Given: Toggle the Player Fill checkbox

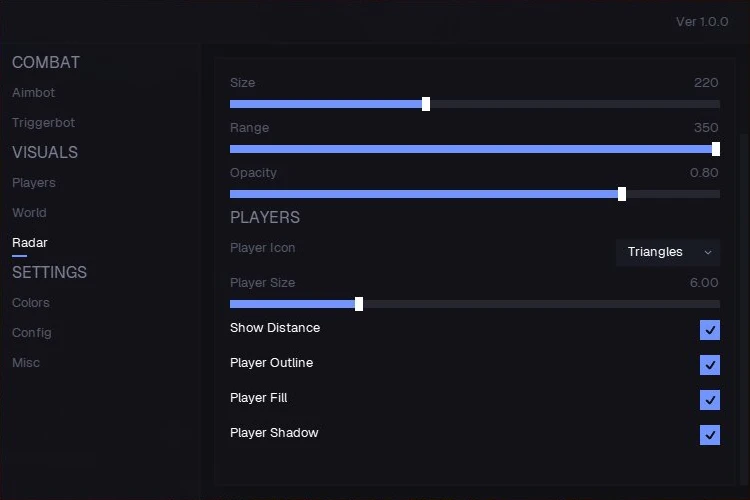Looking at the screenshot, I should pos(710,400).
